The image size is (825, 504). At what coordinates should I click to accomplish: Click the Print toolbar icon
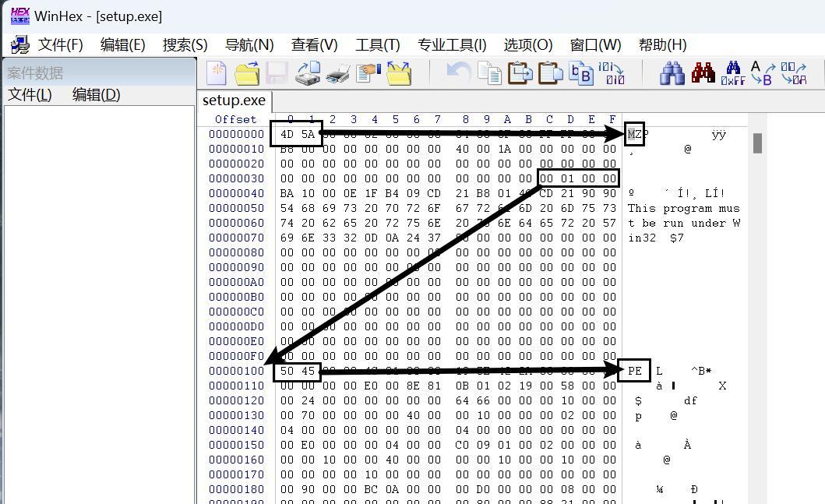coord(337,74)
